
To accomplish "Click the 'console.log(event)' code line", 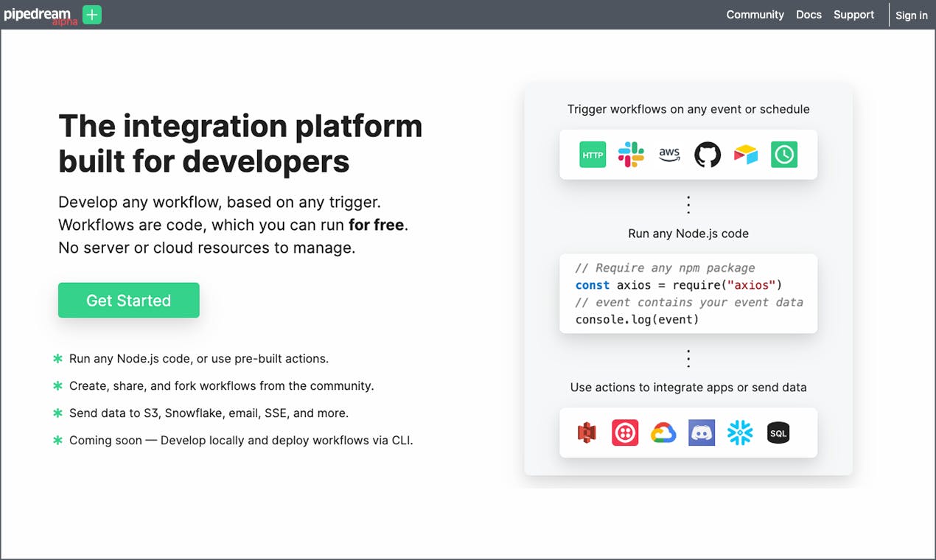I will (x=637, y=319).
